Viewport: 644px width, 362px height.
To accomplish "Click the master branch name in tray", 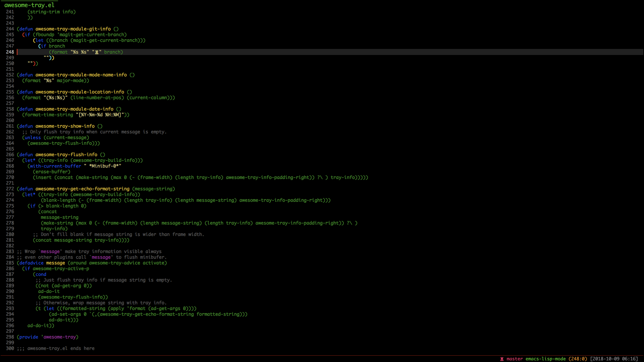I will [x=515, y=359].
